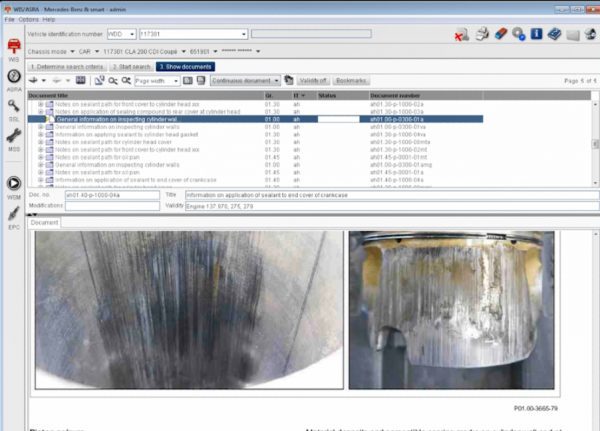Open the Page width zoom dropdown
Image resolution: width=600 pixels, height=431 pixels.
[x=176, y=81]
